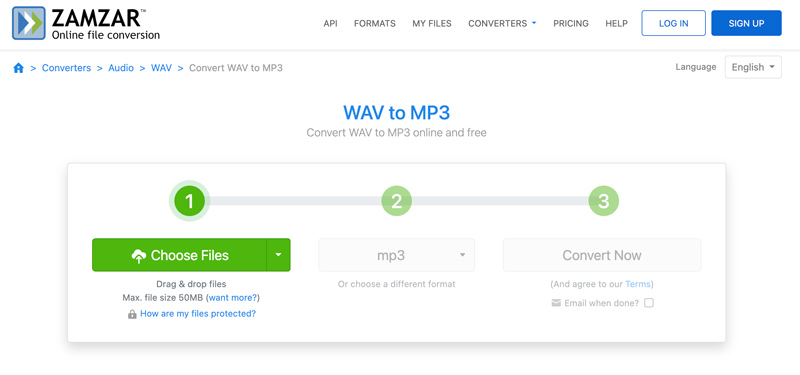
Task: Click the Log In button
Action: click(x=673, y=23)
